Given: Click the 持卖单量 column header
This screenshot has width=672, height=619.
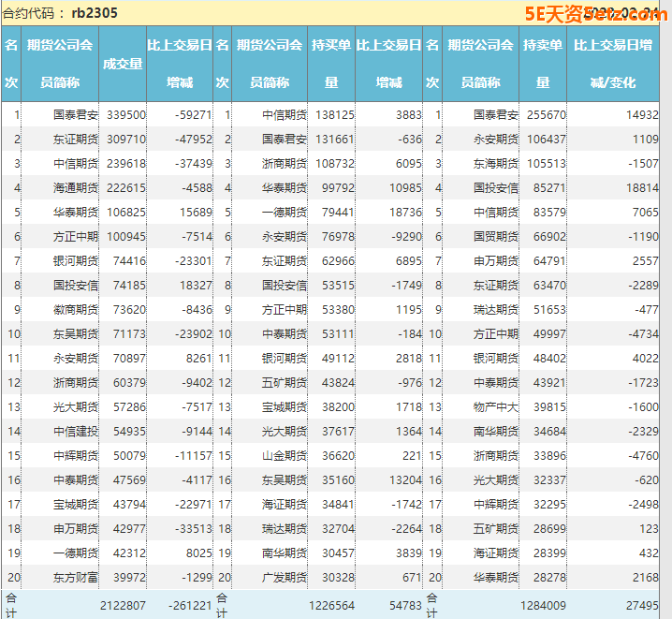Looking at the screenshot, I should [543, 64].
